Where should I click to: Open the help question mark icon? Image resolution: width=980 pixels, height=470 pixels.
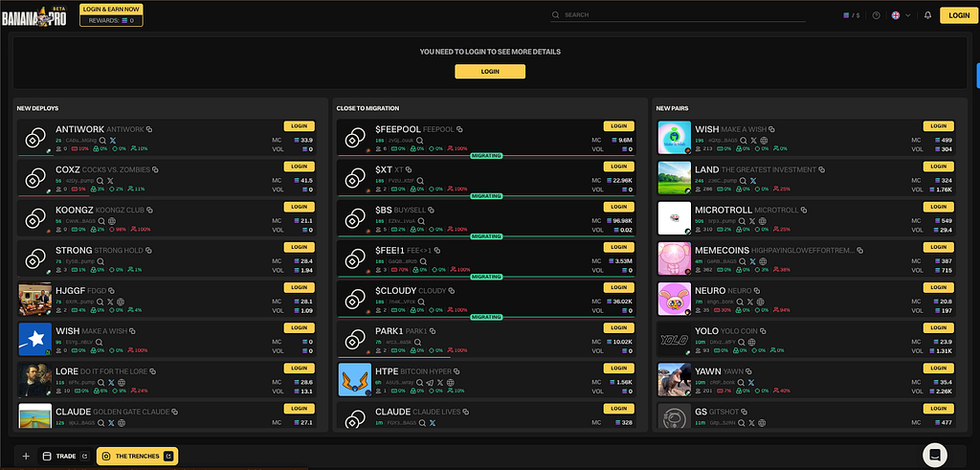point(877,15)
